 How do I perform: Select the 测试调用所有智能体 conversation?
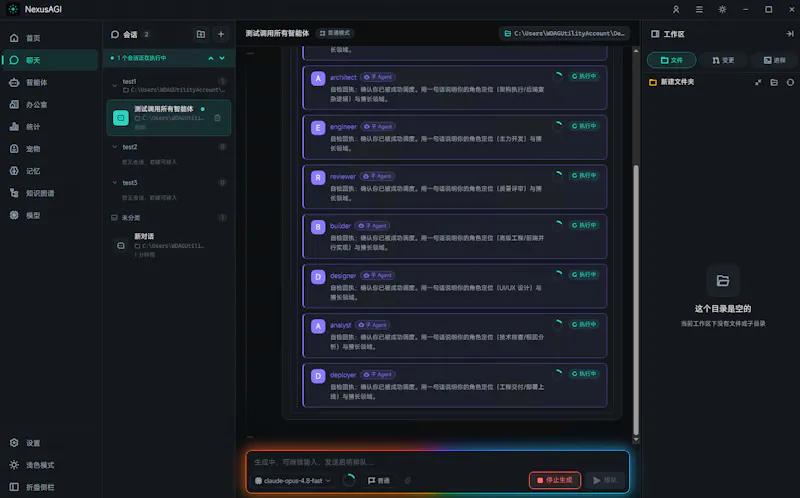pyautogui.click(x=168, y=118)
